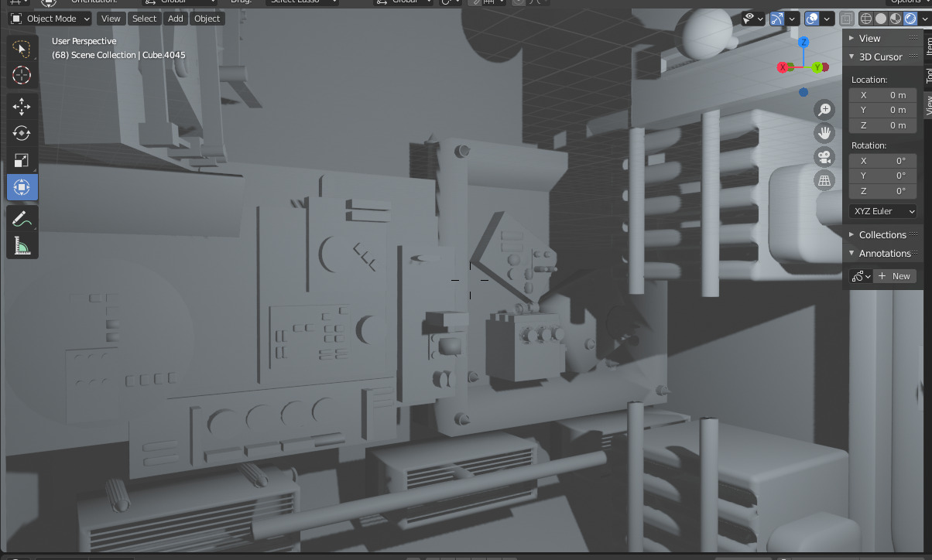Switch to Wireframe viewport shading
Screen dimensions: 932x560
point(866,19)
